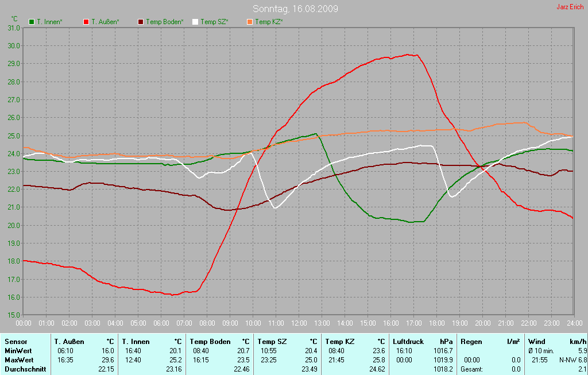Select the Temp SZ* legend label
This screenshot has height=375, width=588.
click(215, 22)
